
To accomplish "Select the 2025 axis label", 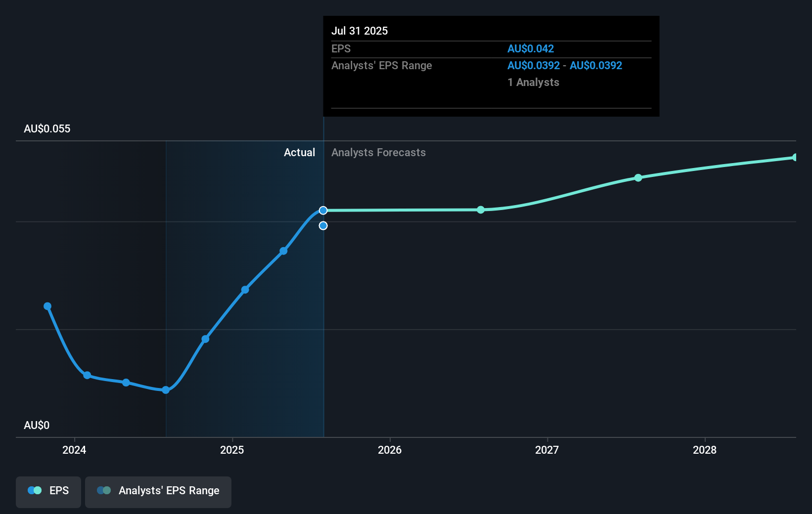I will [232, 450].
